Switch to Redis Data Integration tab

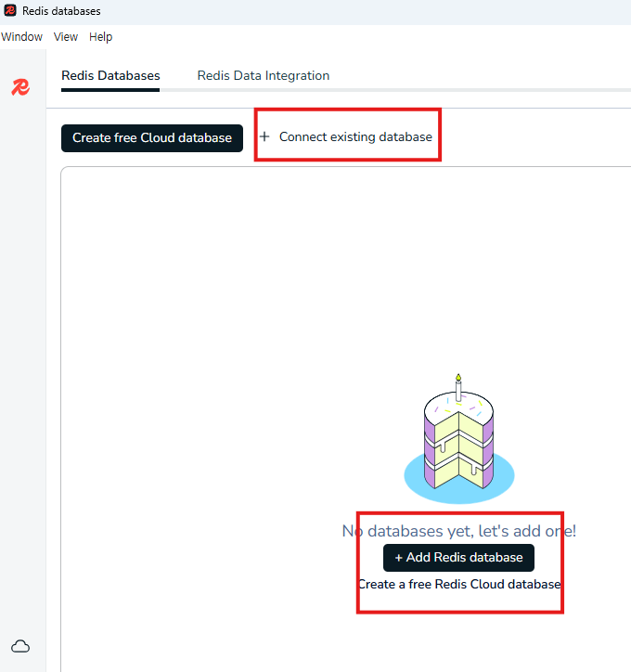(x=263, y=76)
